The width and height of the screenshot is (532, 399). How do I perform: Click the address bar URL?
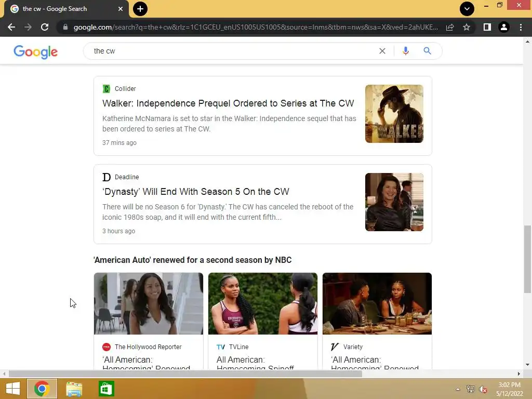coord(256,27)
